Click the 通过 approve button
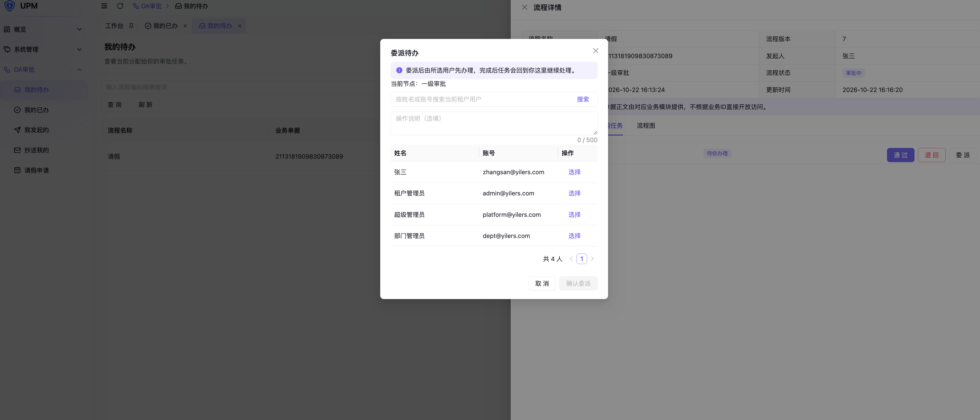The height and width of the screenshot is (420, 980). click(x=900, y=155)
